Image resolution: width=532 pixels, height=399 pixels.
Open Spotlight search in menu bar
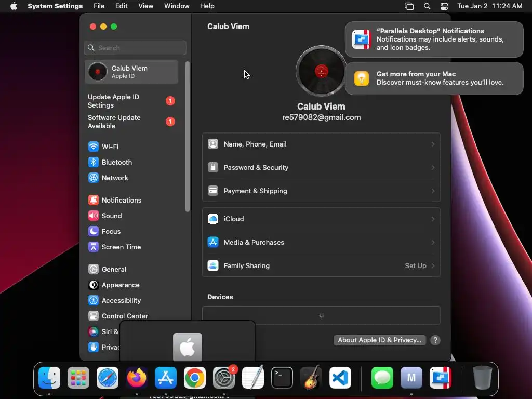[x=427, y=6]
